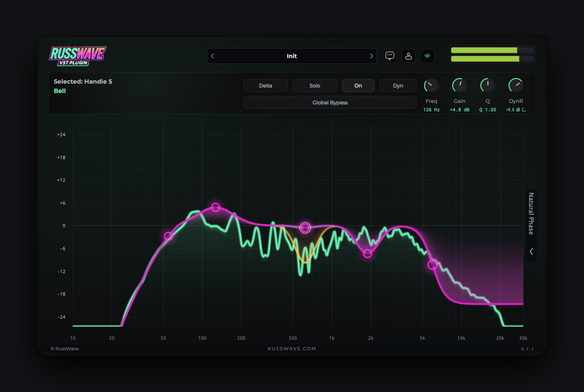Go to the next preset arrow
584x392 pixels.
click(371, 56)
